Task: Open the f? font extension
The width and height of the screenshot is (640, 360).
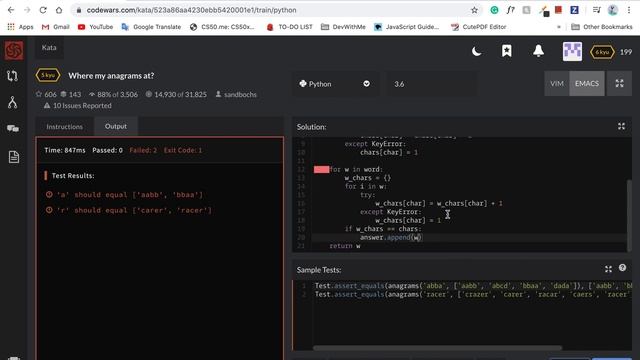Action: [x=510, y=10]
